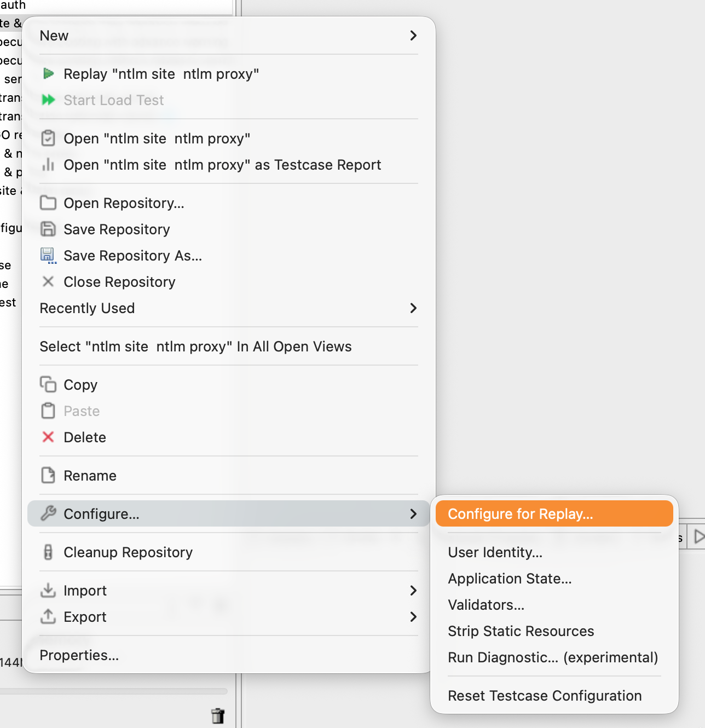Choose Configure for Replay in the submenu
Viewport: 705px width, 728px height.
(x=554, y=513)
